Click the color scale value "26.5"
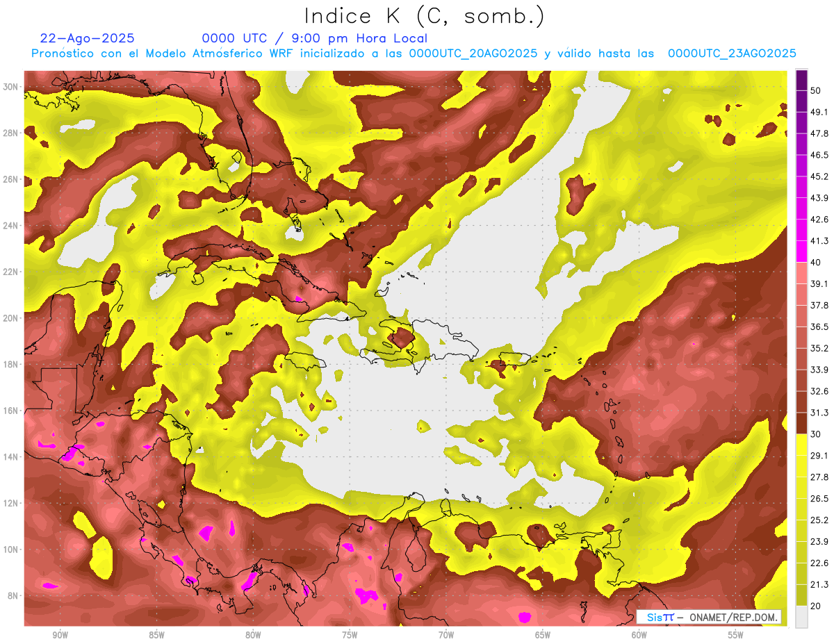The image size is (834, 644). tap(820, 498)
